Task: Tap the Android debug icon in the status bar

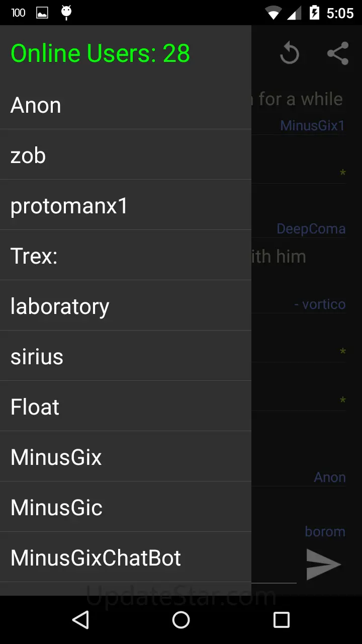Action: [x=66, y=12]
